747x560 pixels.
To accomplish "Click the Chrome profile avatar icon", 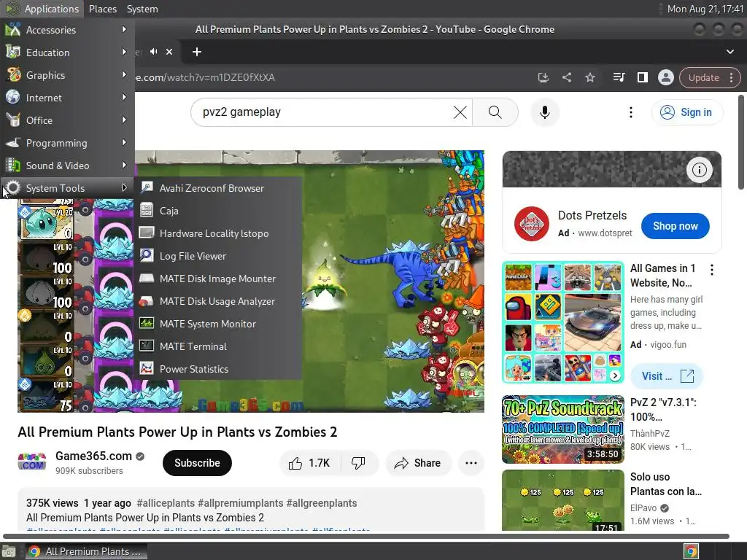I will pos(665,77).
